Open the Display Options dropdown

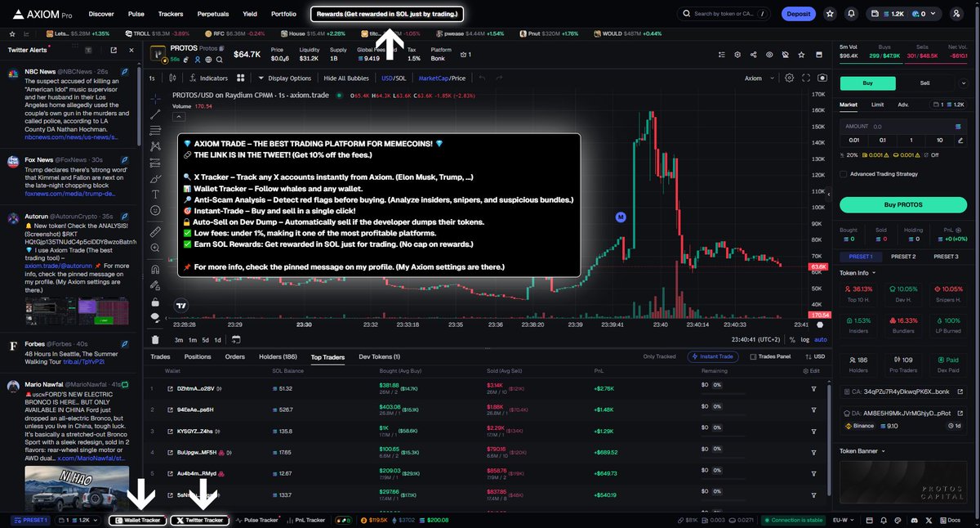click(284, 78)
